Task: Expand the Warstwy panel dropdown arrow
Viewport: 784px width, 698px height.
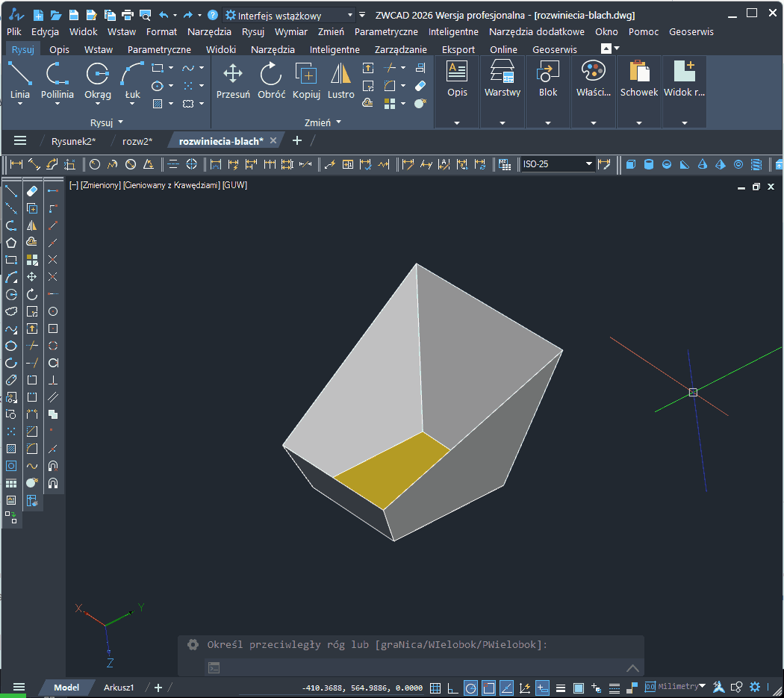Action: 503,123
